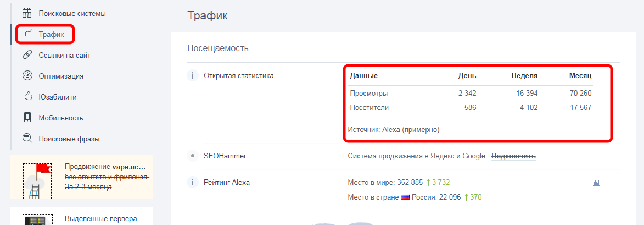644x225 pixels.
Task: Click the gift icon beside Поисковые системы
Action: pyautogui.click(x=27, y=13)
